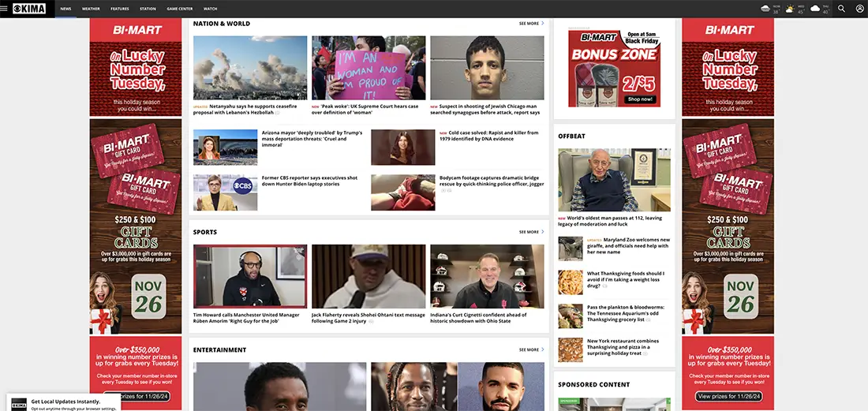Click Get Local Updates Instantly notification
This screenshot has width=868, height=411.
tap(64, 402)
